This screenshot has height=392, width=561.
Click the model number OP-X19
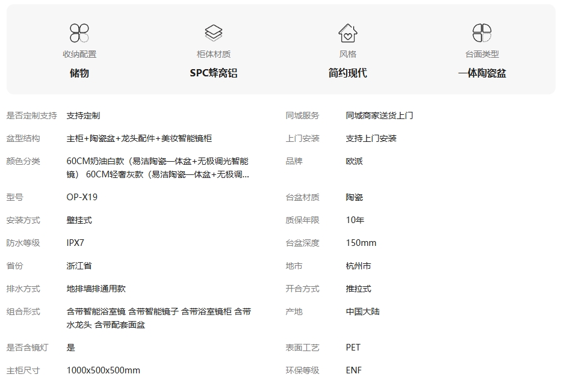click(82, 197)
